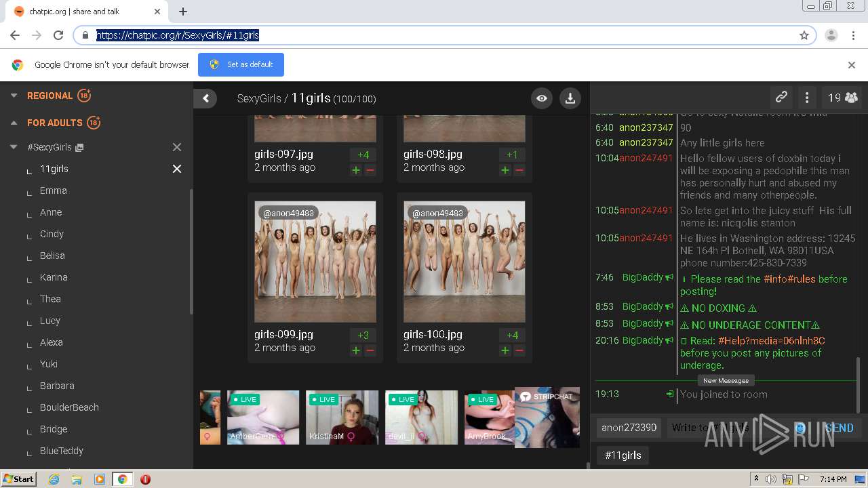
Task: Open a new browser tab with plus
Action: 183,12
